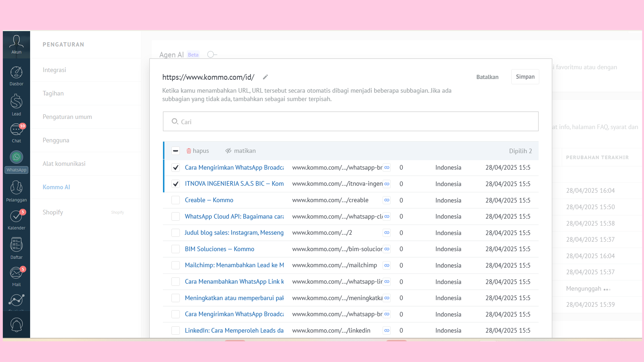The height and width of the screenshot is (362, 644).
Task: Open link icon for whatsapp-cl row
Action: (x=387, y=216)
